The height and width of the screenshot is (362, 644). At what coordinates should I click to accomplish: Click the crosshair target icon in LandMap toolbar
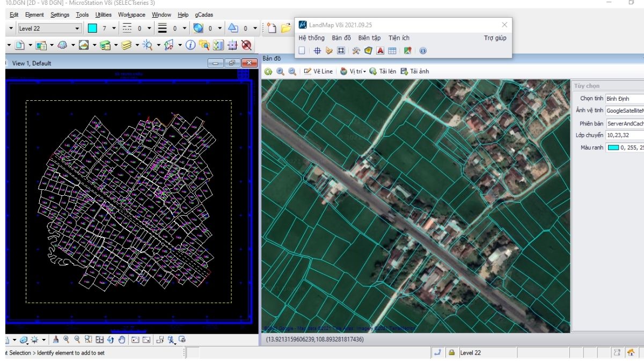(317, 51)
